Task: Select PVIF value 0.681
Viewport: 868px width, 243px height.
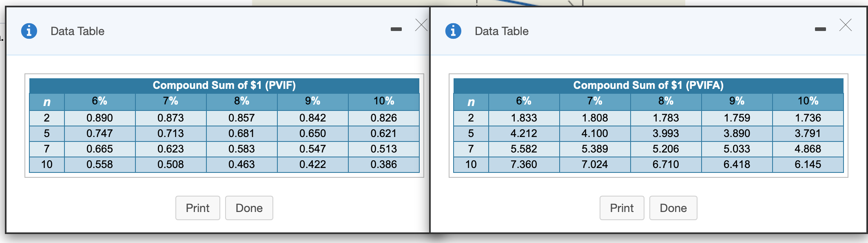Action: click(x=241, y=133)
